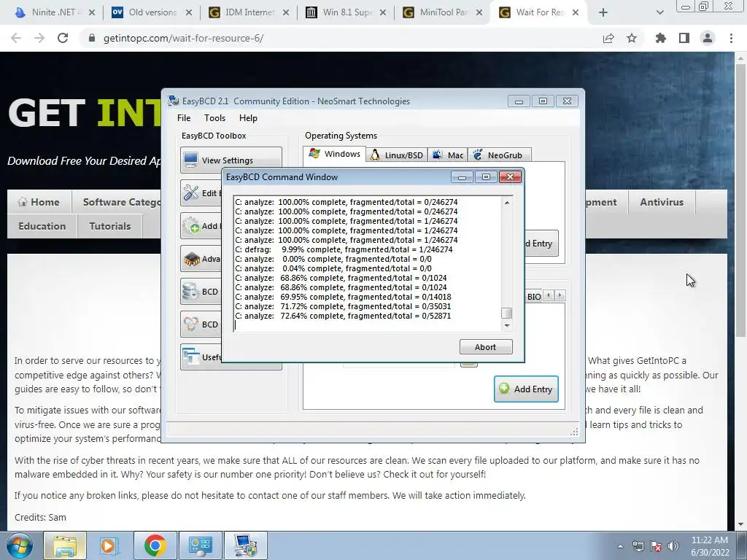This screenshot has width=747, height=560.
Task: Click the View Settings toolbox button
Action: (x=231, y=160)
